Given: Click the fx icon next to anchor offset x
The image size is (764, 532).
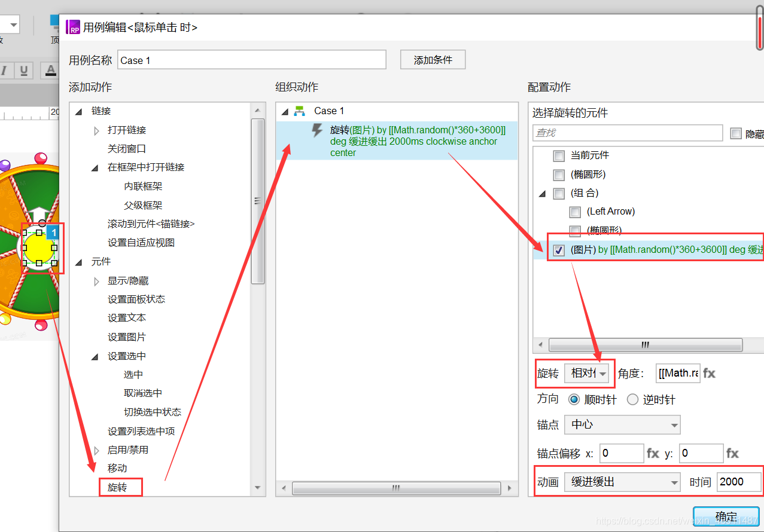Looking at the screenshot, I should point(653,454).
